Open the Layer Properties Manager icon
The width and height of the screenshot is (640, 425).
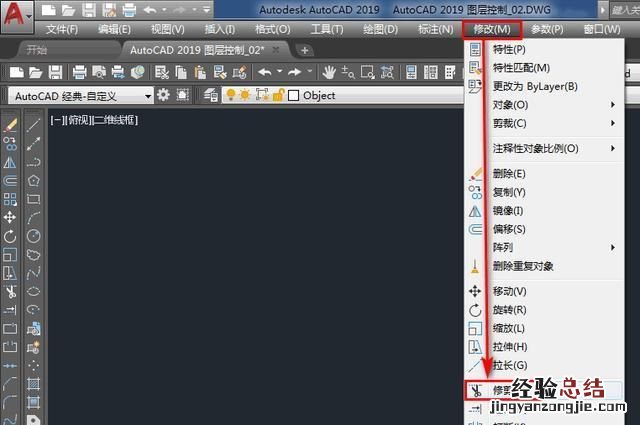(x=211, y=96)
